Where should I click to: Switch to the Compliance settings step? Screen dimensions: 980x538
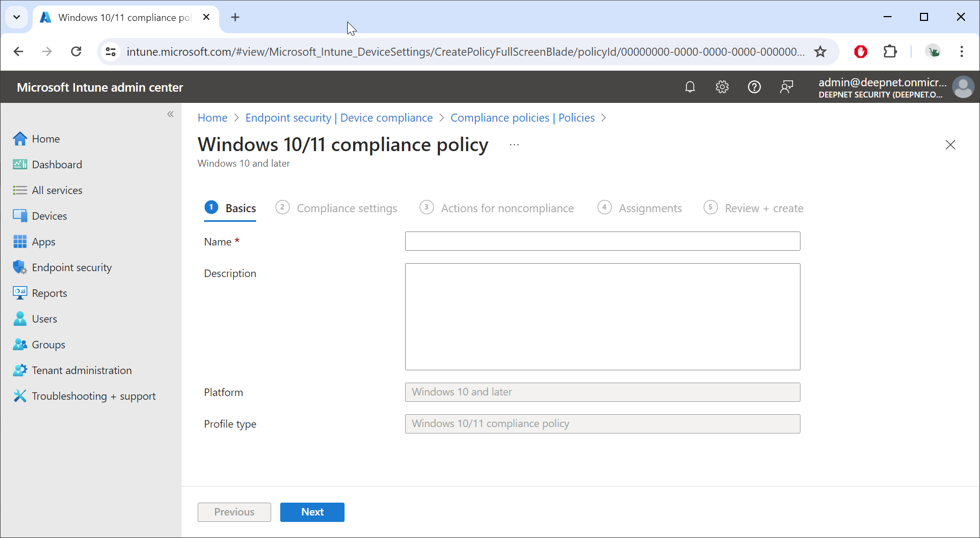[x=346, y=208]
